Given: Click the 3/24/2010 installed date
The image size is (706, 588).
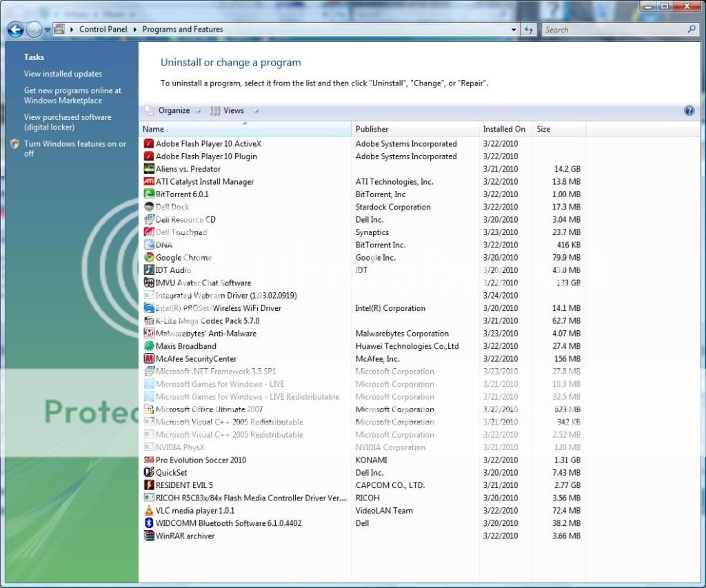Looking at the screenshot, I should point(501,295).
